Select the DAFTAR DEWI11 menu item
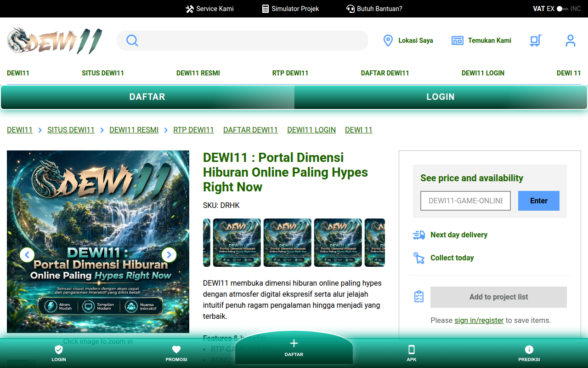588x368 pixels. (385, 73)
